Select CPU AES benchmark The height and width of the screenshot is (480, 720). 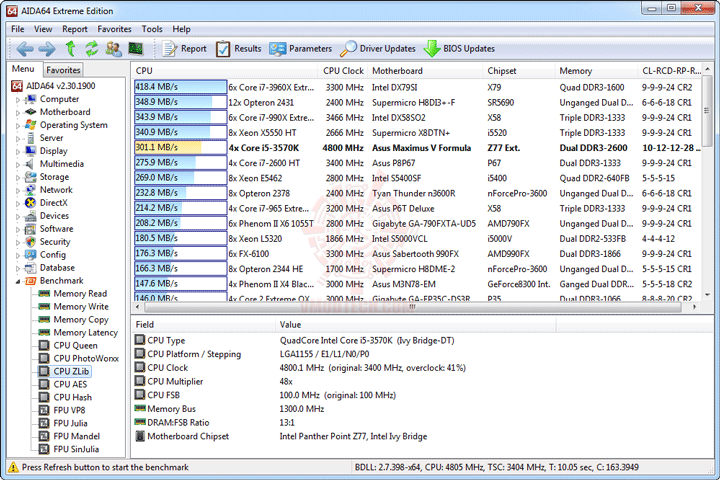(x=70, y=384)
